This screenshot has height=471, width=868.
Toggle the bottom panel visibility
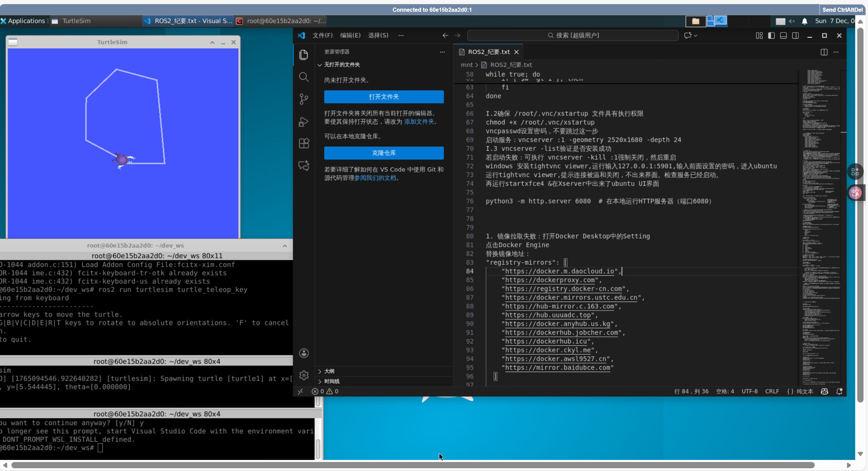[x=783, y=35]
